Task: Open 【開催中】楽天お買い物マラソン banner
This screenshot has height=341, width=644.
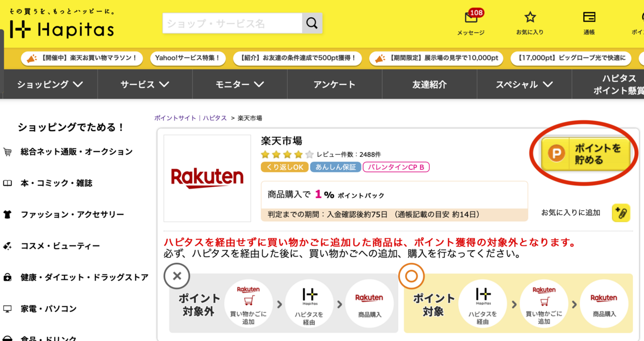Action: pos(82,57)
